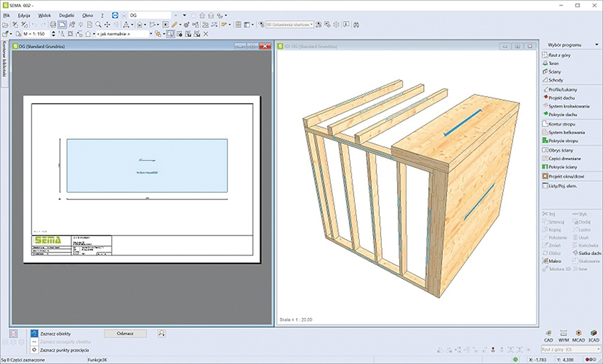This screenshot has width=603, height=364.
Task: Choose Zaznacz punkty przecięcia selection mode
Action: pos(64,350)
